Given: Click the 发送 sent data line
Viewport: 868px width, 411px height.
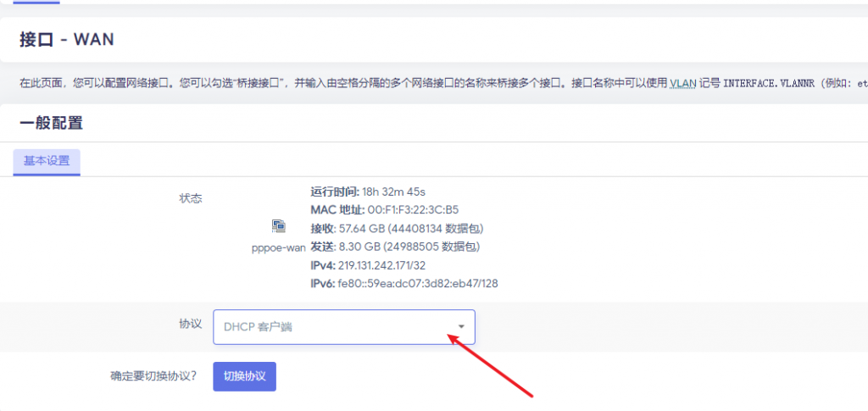Looking at the screenshot, I should point(395,247).
